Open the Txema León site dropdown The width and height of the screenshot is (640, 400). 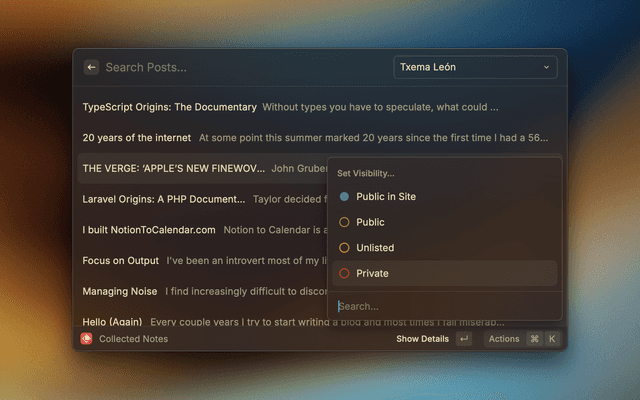point(475,67)
